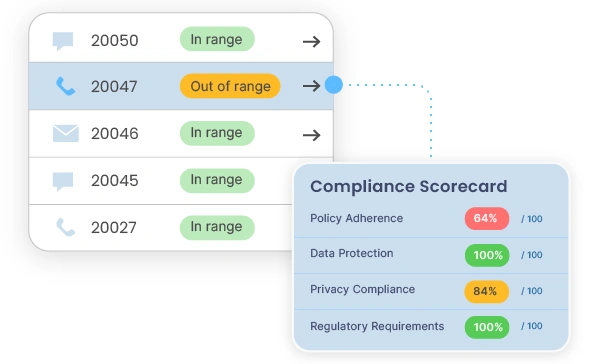Click the phone icon for 20047
This screenshot has height=364, width=600.
tap(65, 86)
